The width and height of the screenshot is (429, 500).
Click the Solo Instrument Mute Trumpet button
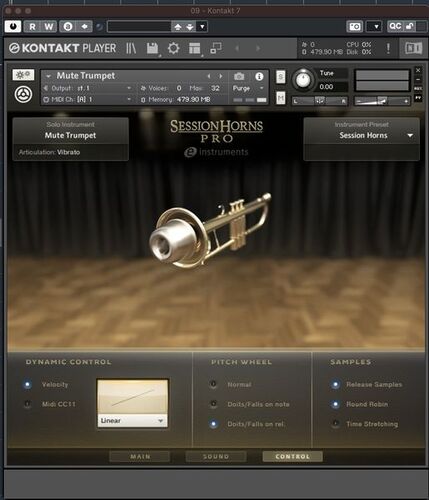pos(71,131)
